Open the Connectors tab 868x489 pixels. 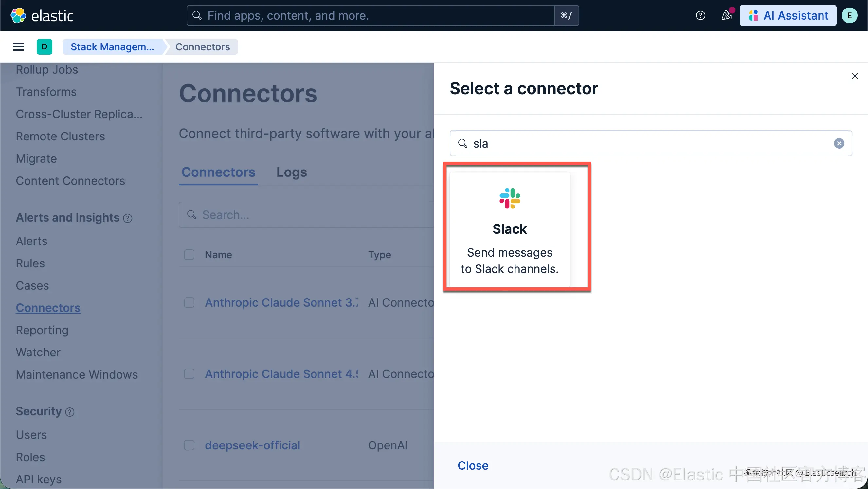click(218, 172)
